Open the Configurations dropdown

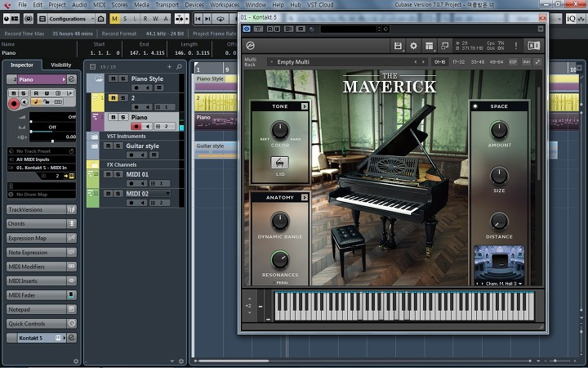(x=71, y=18)
